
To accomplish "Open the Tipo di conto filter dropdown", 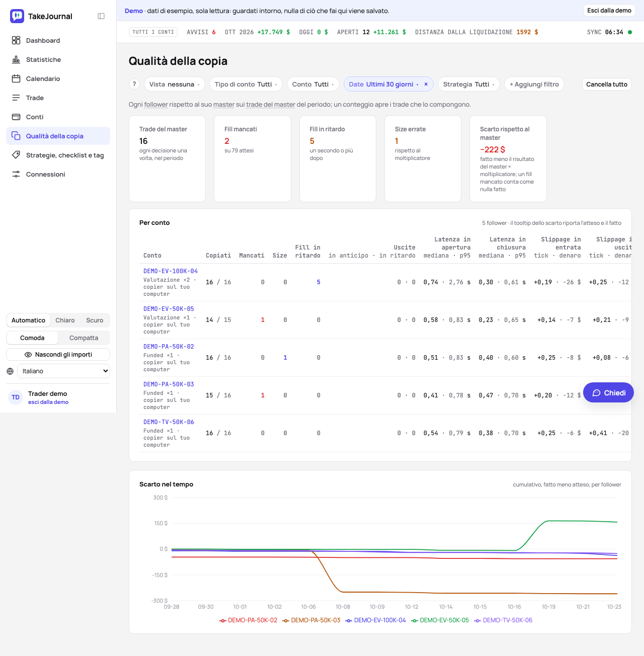I will [x=246, y=84].
